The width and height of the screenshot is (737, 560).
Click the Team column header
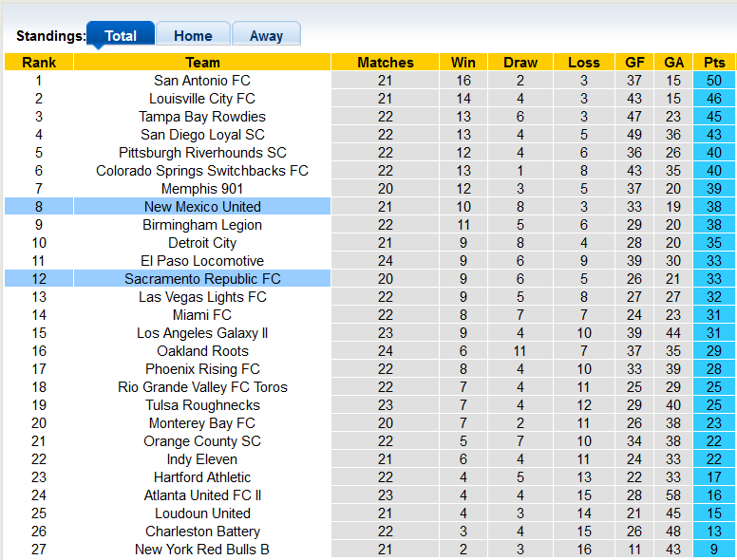click(x=202, y=63)
